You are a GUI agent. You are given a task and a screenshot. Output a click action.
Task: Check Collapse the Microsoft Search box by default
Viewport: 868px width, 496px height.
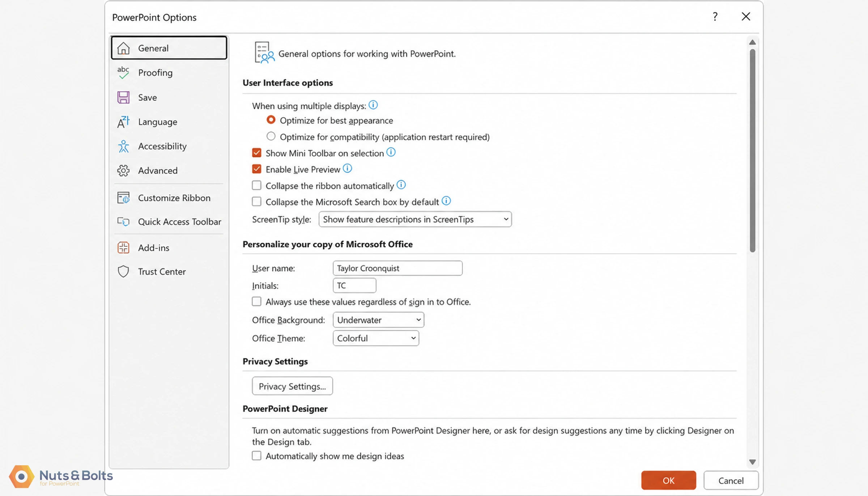[257, 202]
